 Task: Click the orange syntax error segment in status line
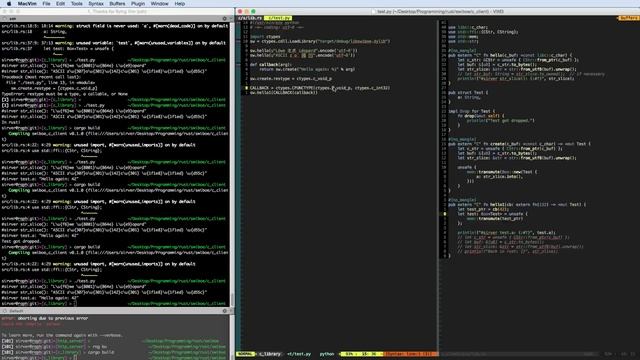click(410, 354)
